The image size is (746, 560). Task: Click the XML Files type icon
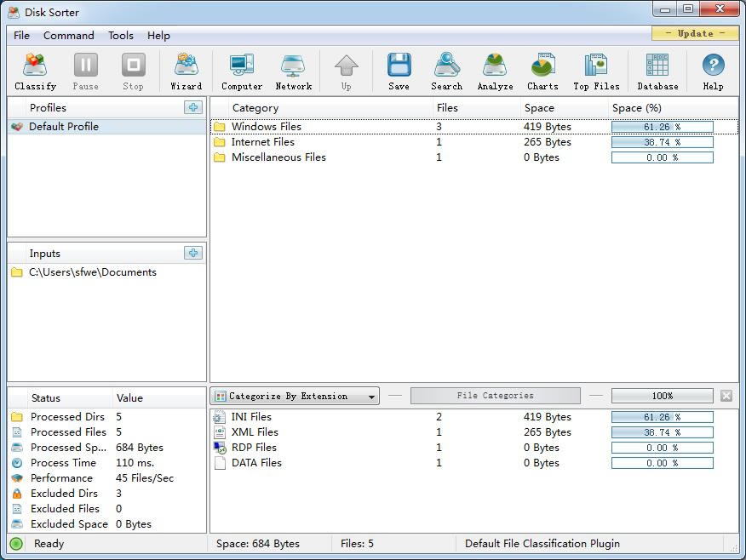(x=220, y=432)
